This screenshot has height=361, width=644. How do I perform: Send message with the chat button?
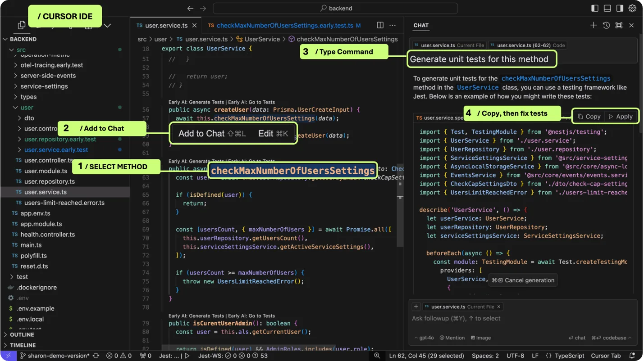click(577, 338)
